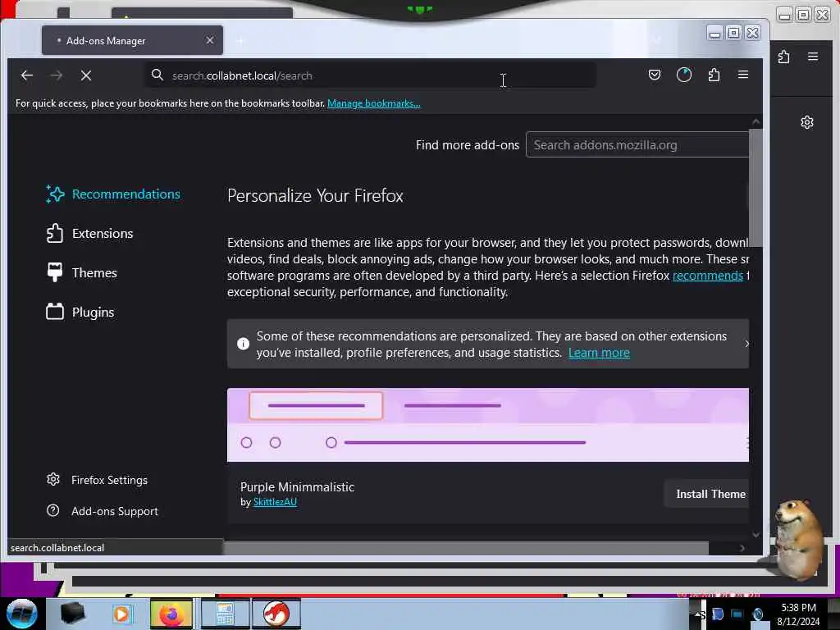Click the Plugins icon in sidebar
Image resolution: width=840 pixels, height=630 pixels.
[55, 312]
